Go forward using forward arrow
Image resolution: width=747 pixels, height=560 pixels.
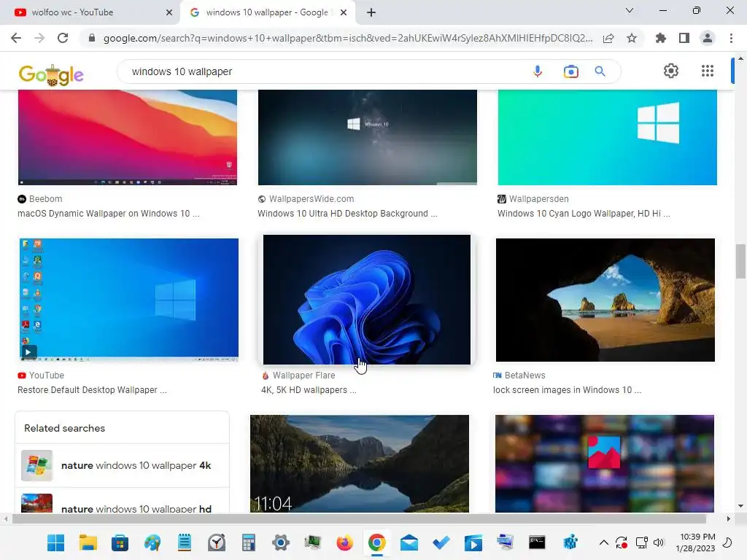39,38
